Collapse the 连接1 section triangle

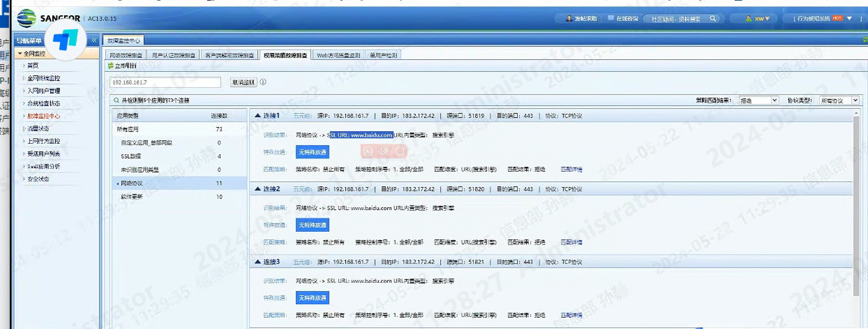coord(257,116)
